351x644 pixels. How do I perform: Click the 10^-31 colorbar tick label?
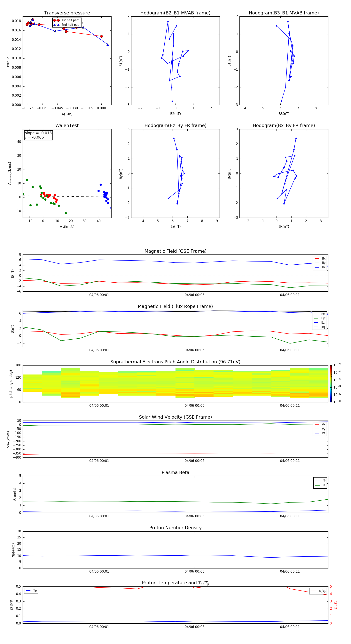337,402
